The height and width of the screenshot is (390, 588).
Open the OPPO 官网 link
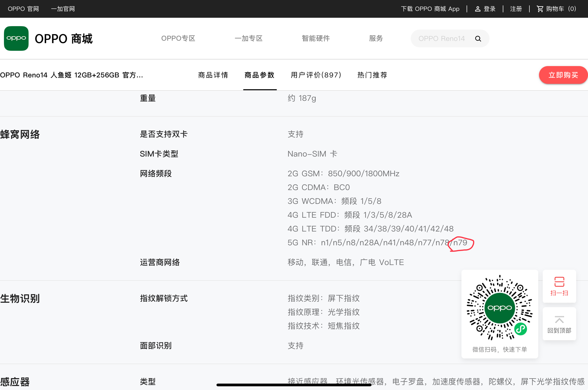click(x=23, y=9)
